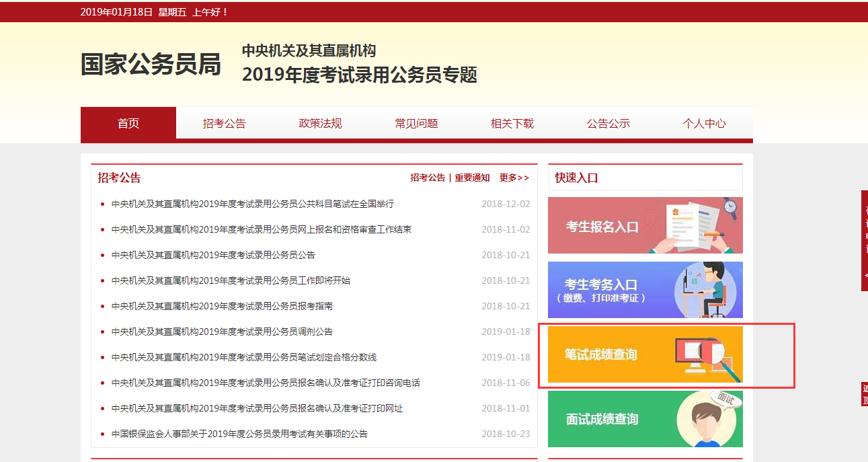The width and height of the screenshot is (868, 462).
Task: Expand the 更多>> announcements link
Action: (x=514, y=178)
